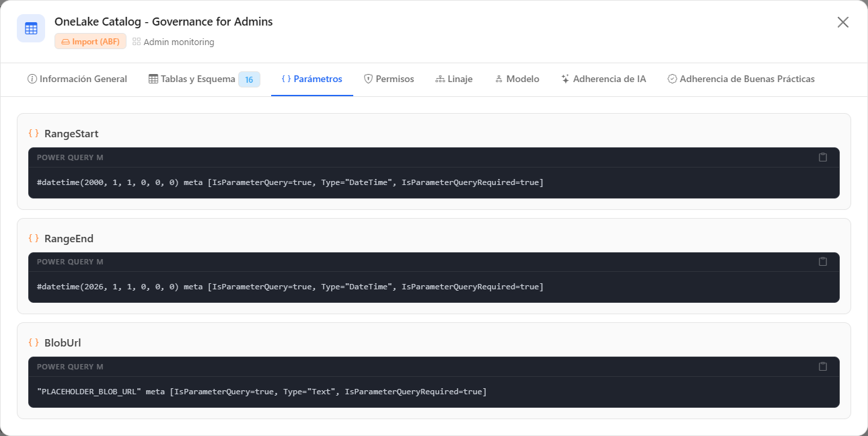This screenshot has width=868, height=436.
Task: Open the Modelo tab
Action: pos(517,79)
